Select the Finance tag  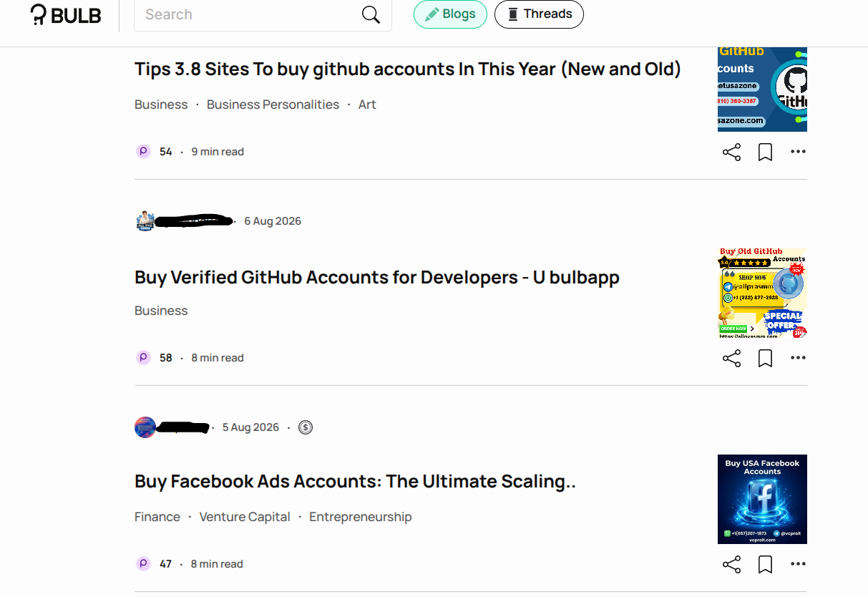coord(157,517)
